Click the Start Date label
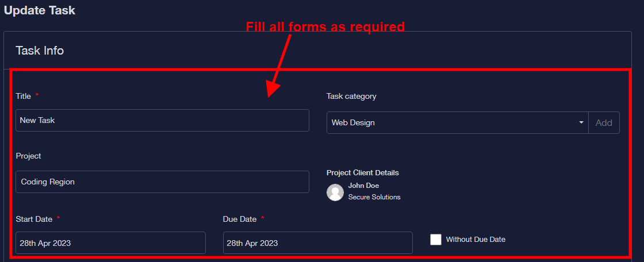Screen dimensions: 644x262 click(x=34, y=219)
